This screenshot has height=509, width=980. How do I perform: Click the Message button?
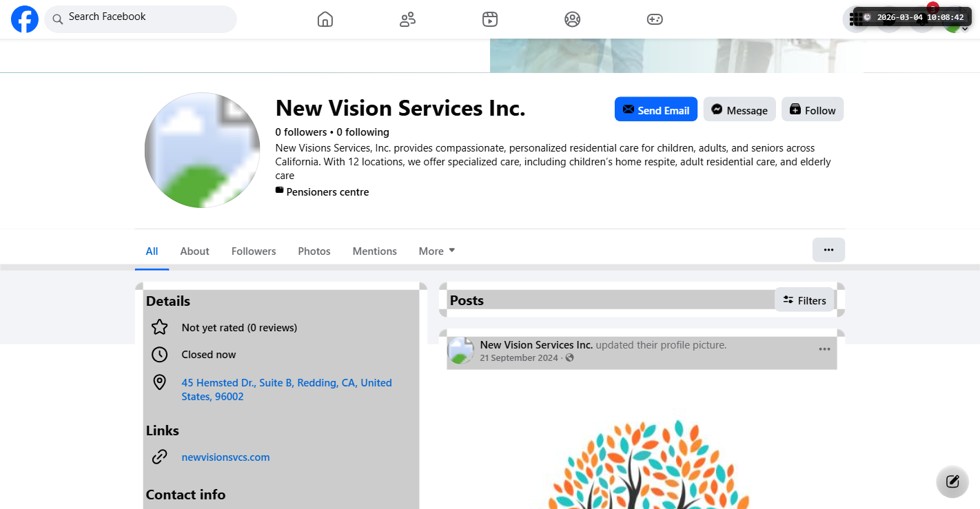[x=739, y=110]
